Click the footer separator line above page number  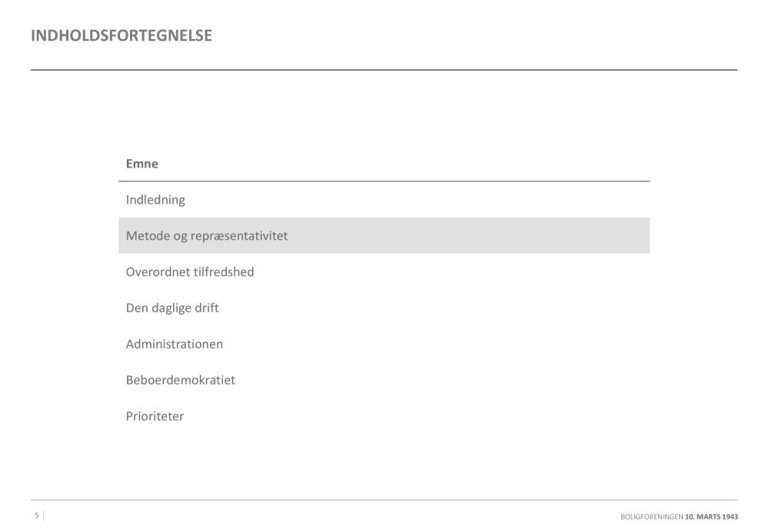point(384,500)
